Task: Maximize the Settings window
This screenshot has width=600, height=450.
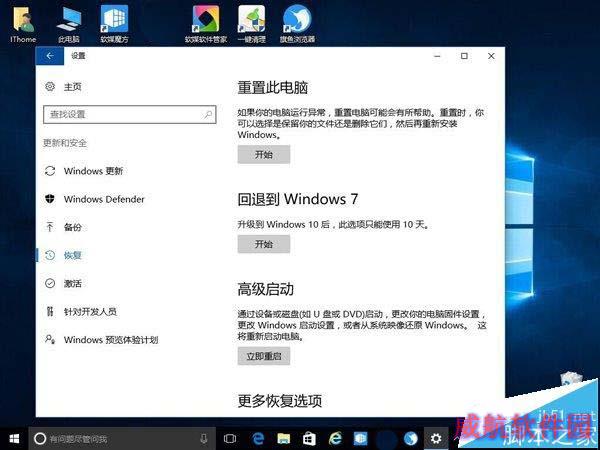Action: point(464,56)
